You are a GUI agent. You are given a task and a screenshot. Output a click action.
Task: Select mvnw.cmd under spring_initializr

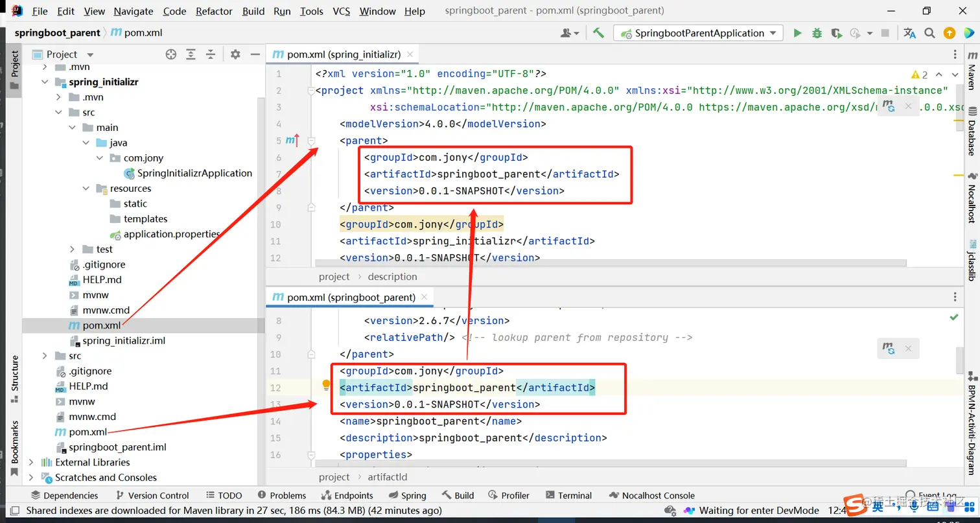tap(106, 310)
